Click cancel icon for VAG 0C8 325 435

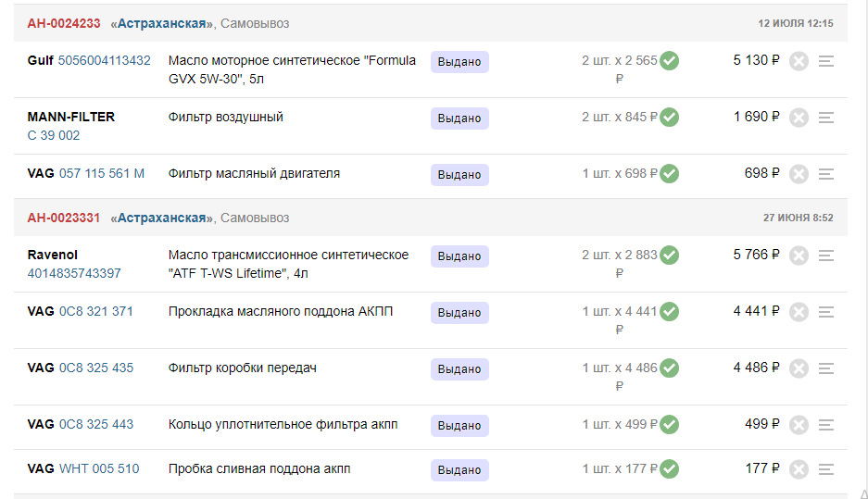click(x=799, y=368)
